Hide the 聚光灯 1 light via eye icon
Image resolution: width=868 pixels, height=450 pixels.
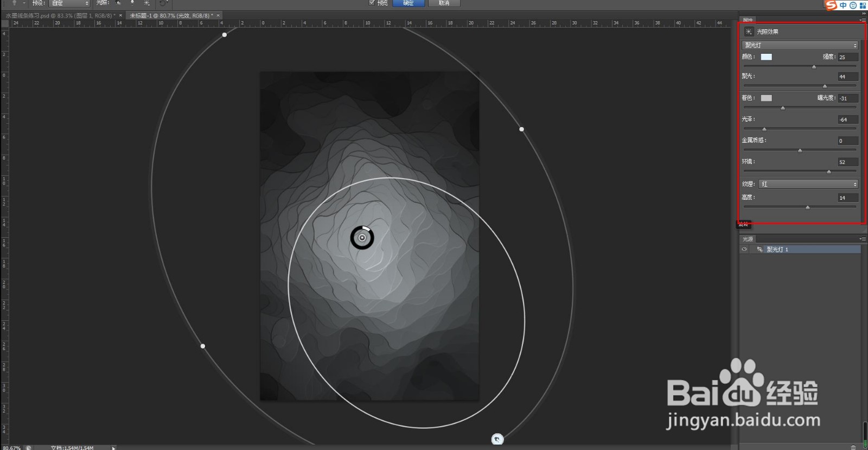744,249
